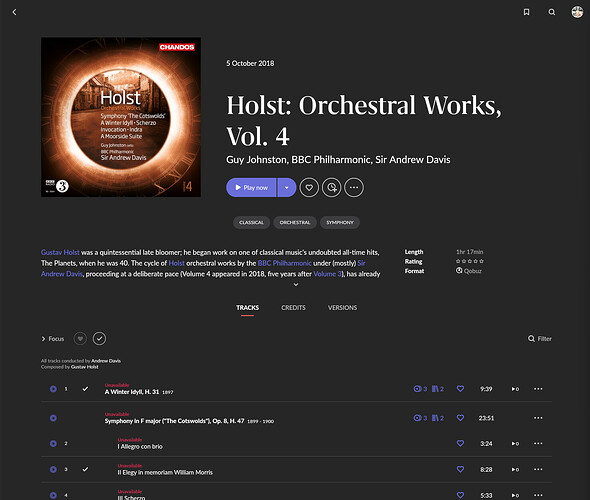
Task: Click the album rating stars
Action: click(x=470, y=261)
